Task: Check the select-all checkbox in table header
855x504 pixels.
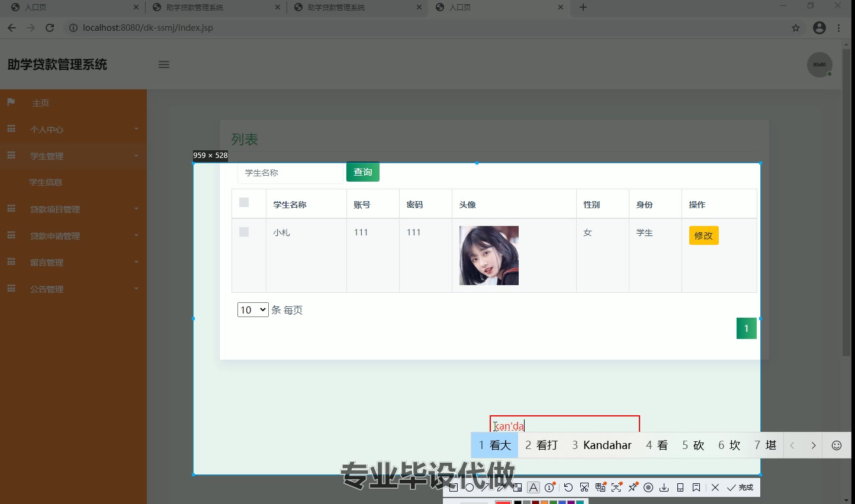Action: click(x=244, y=202)
